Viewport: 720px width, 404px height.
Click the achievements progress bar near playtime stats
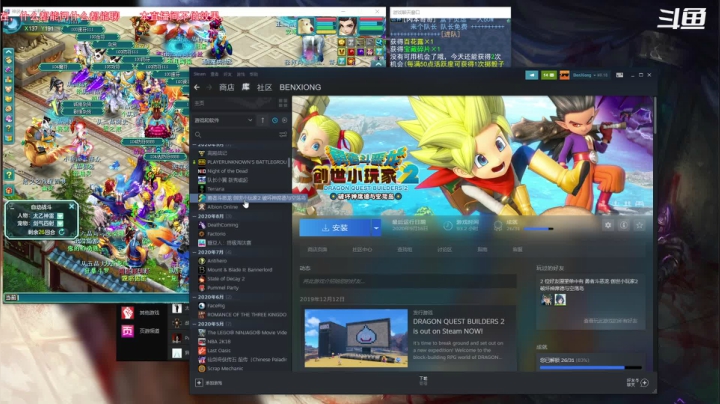point(538,229)
